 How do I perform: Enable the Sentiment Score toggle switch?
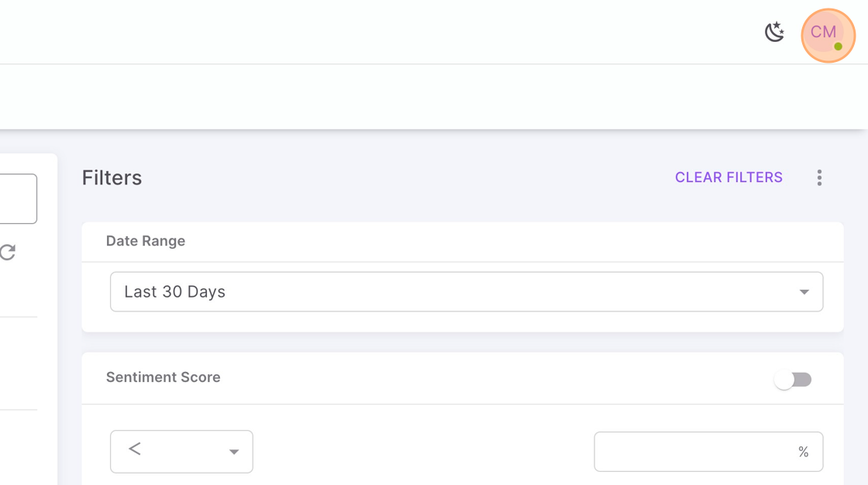(x=793, y=380)
